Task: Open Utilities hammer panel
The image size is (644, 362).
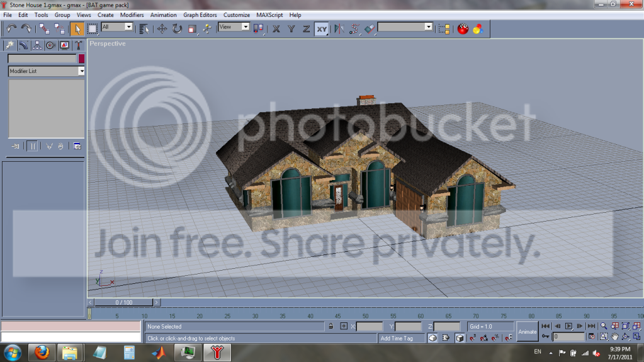Action: (x=78, y=45)
